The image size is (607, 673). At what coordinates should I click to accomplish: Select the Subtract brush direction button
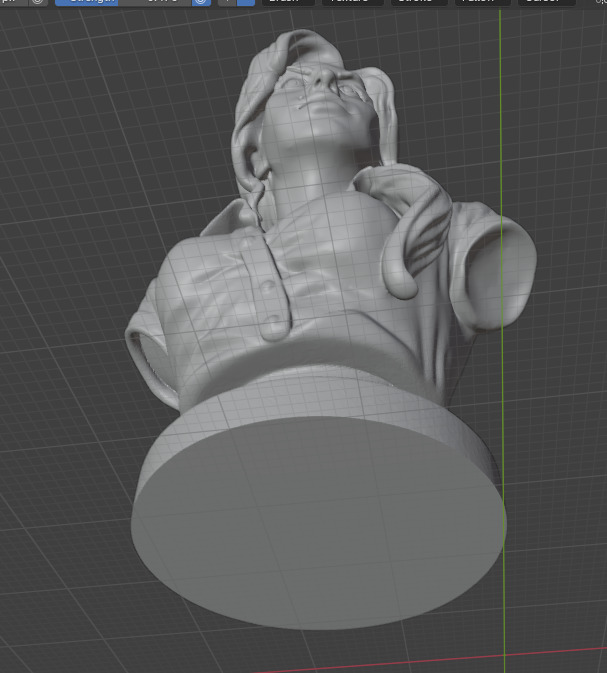246,2
